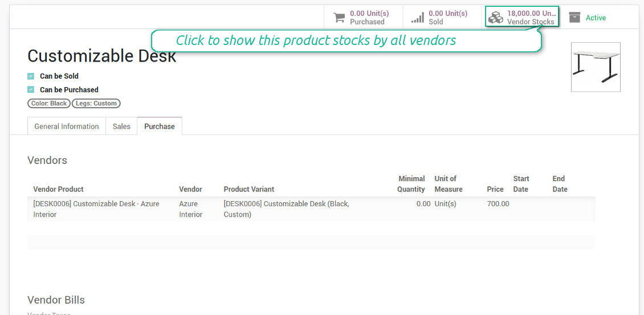Click the desk product image thumbnail
This screenshot has width=644, height=315.
point(596,67)
